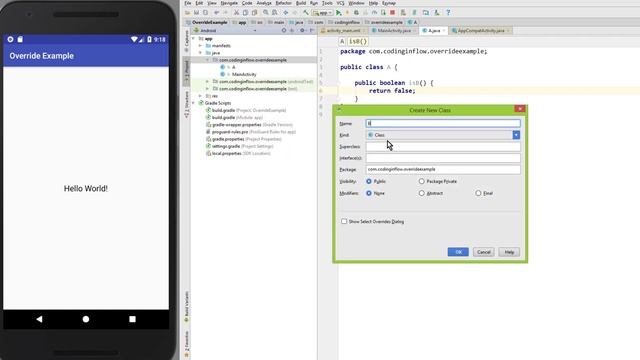Click the Help question mark icon
The image size is (640, 360).
[x=448, y=13]
